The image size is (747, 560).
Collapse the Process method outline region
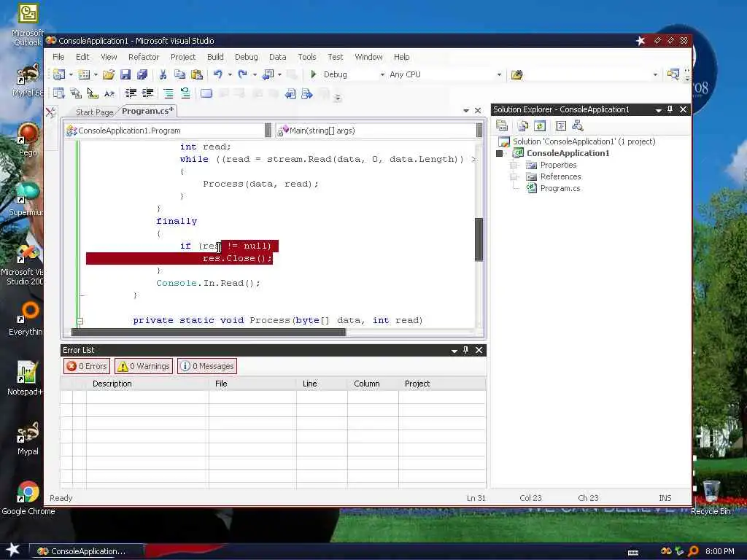click(80, 321)
